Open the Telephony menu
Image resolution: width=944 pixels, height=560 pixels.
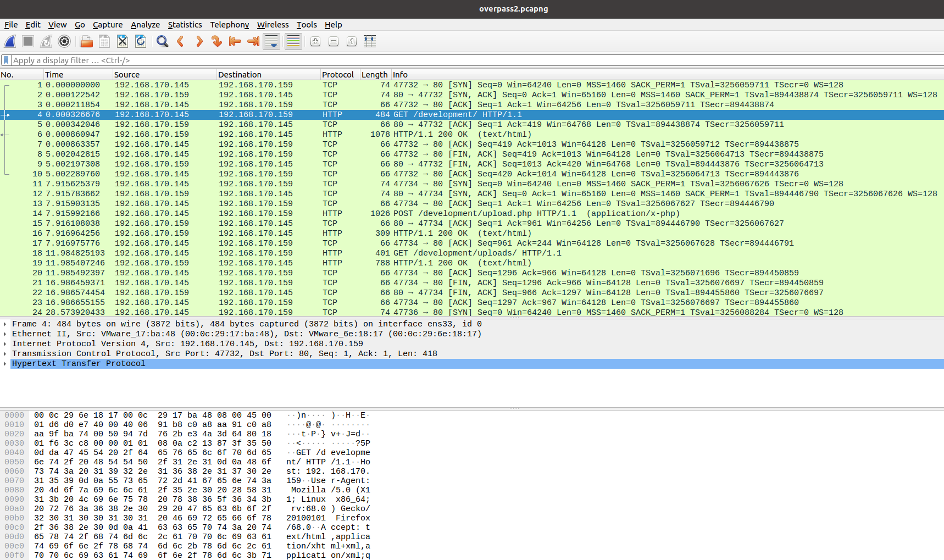pyautogui.click(x=229, y=25)
